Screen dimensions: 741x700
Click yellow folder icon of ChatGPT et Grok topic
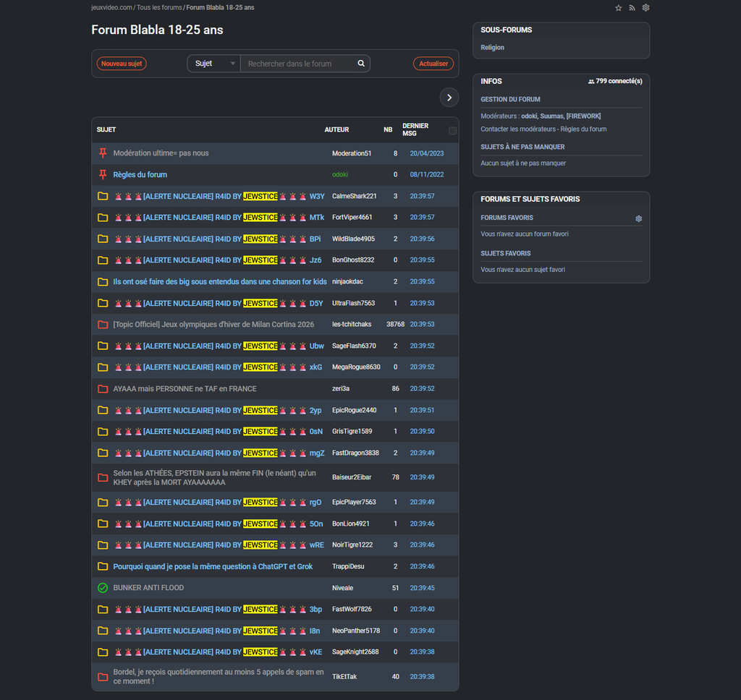click(103, 566)
